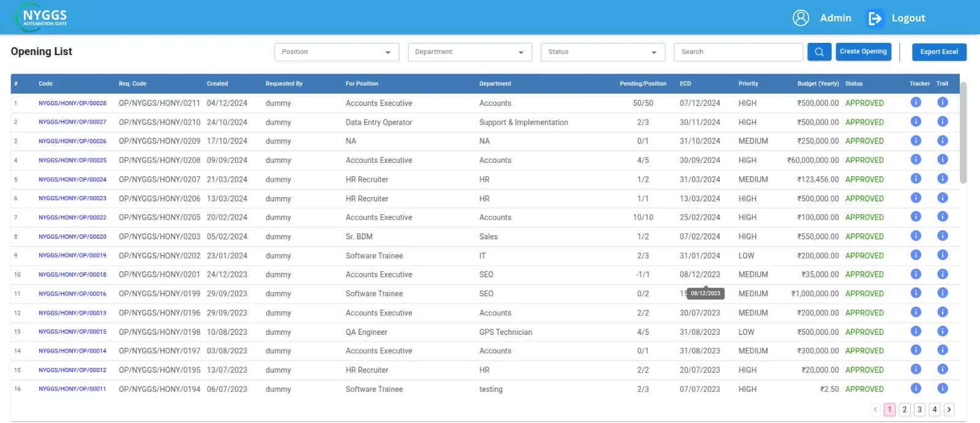Go to pagination page 2

pos(905,410)
